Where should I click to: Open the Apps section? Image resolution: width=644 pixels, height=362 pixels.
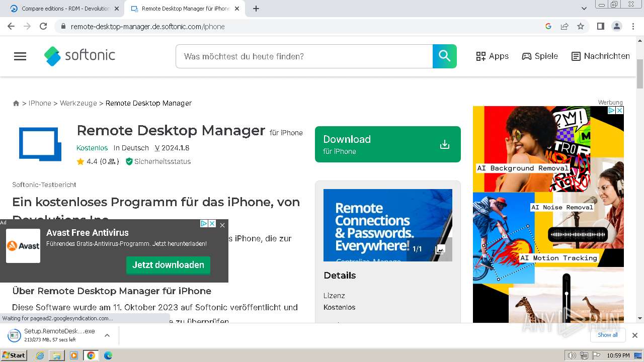(x=492, y=56)
